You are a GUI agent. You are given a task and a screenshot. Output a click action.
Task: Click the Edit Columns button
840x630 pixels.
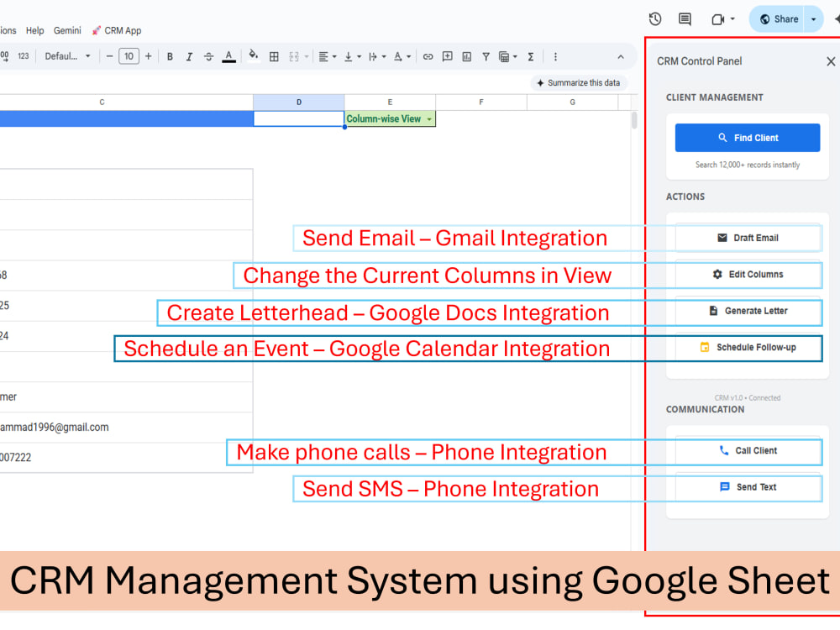click(x=748, y=275)
